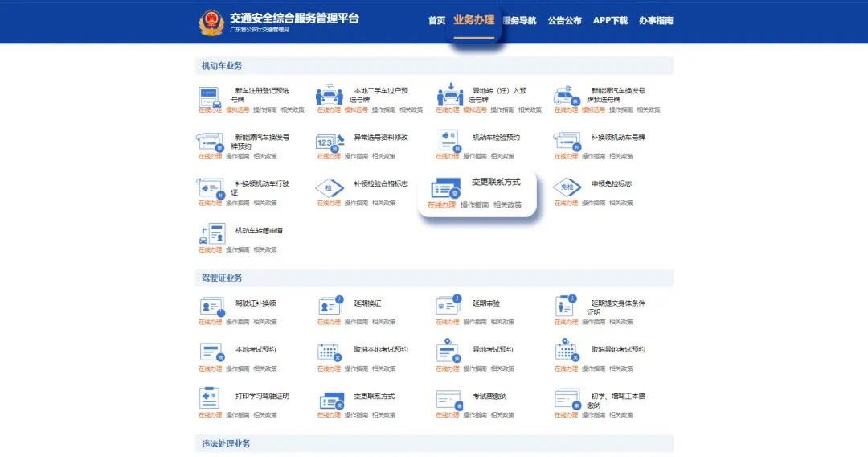Open 操作指南 for 变更联系方式 in 机动车业务
Image resolution: width=868 pixels, height=457 pixels.
coord(474,205)
